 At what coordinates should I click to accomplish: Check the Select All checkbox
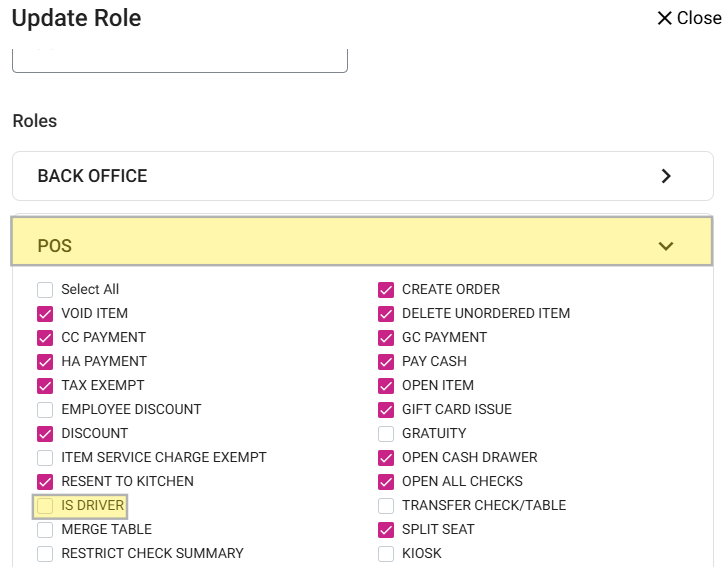pos(45,290)
